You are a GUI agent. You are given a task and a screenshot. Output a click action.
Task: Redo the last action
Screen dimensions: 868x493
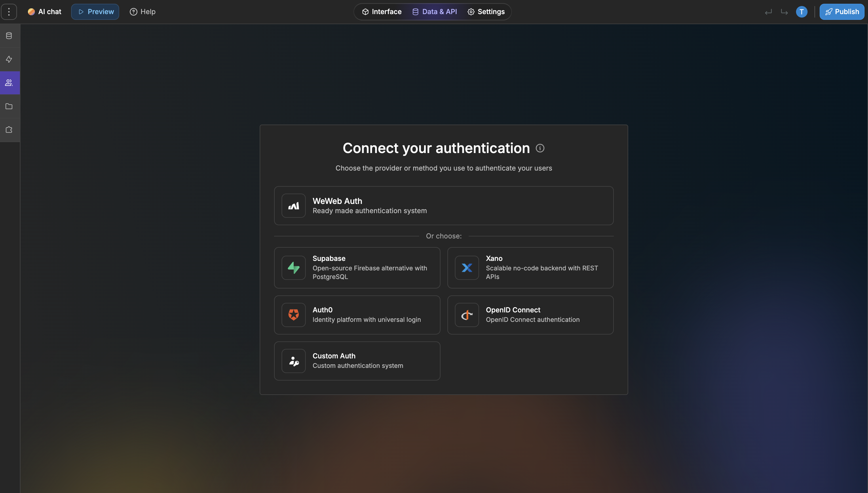(x=784, y=12)
